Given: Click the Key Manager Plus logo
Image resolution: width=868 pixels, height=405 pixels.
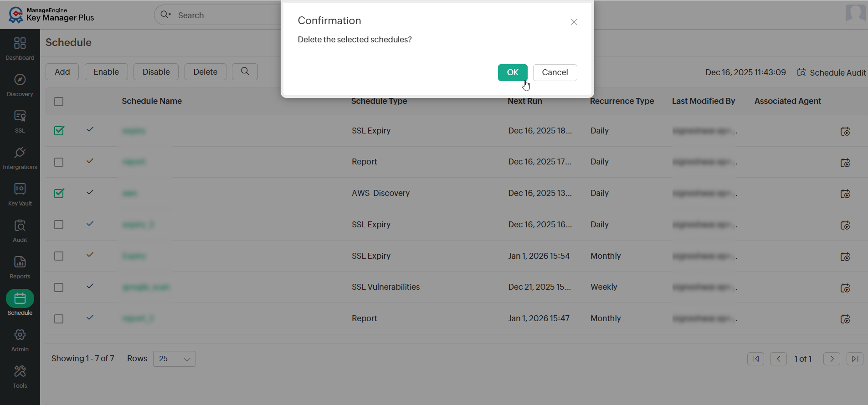Looking at the screenshot, I should 51,15.
